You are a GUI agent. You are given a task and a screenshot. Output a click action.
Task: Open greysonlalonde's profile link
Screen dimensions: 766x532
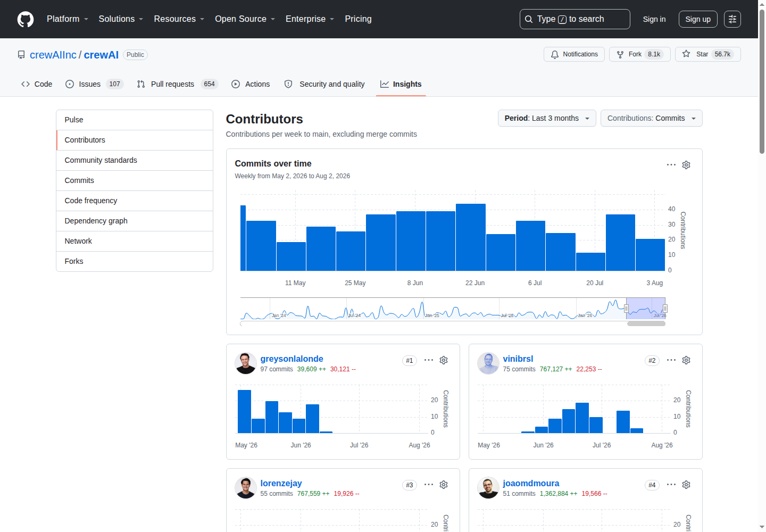[292, 359]
